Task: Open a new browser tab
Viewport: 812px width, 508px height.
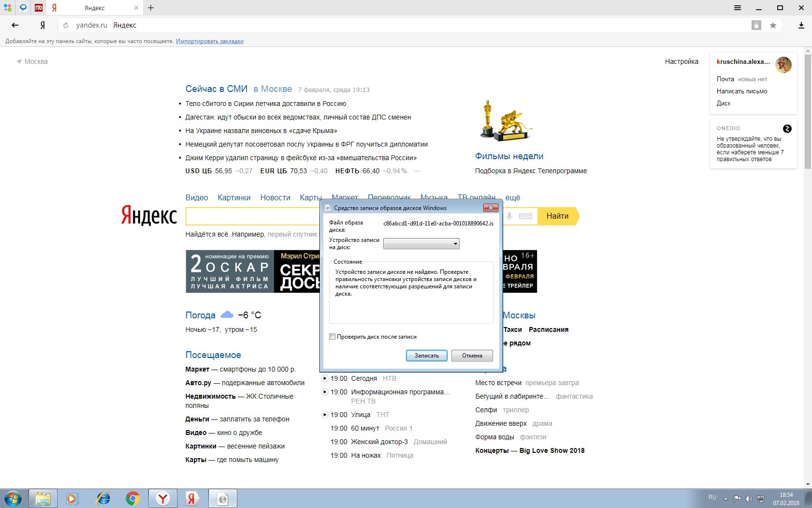Action: [x=151, y=8]
